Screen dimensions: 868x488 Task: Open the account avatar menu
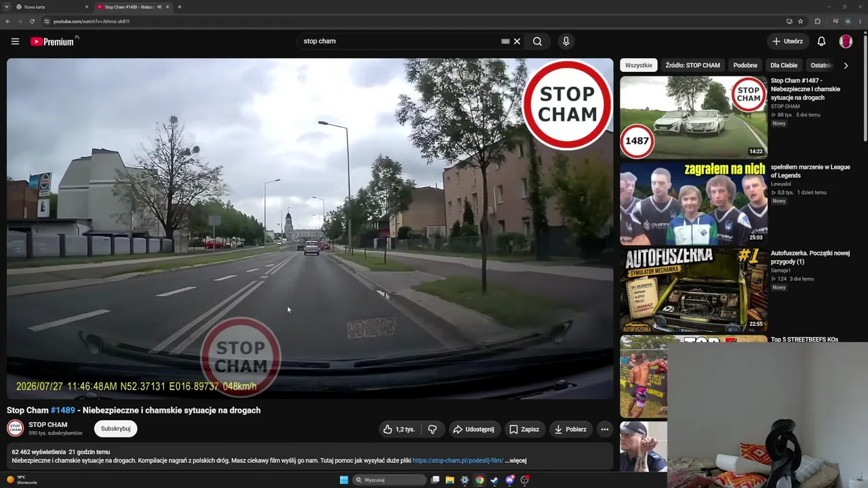pyautogui.click(x=846, y=41)
